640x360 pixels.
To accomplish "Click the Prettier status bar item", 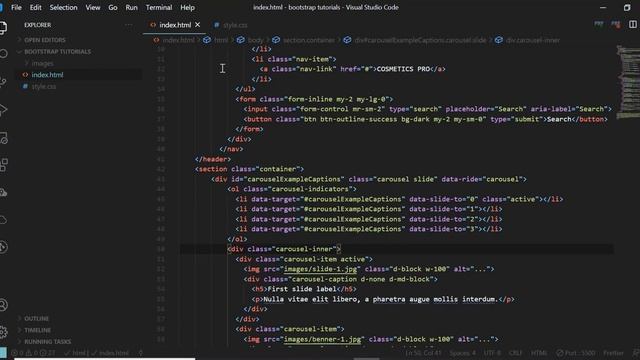I will point(613,353).
